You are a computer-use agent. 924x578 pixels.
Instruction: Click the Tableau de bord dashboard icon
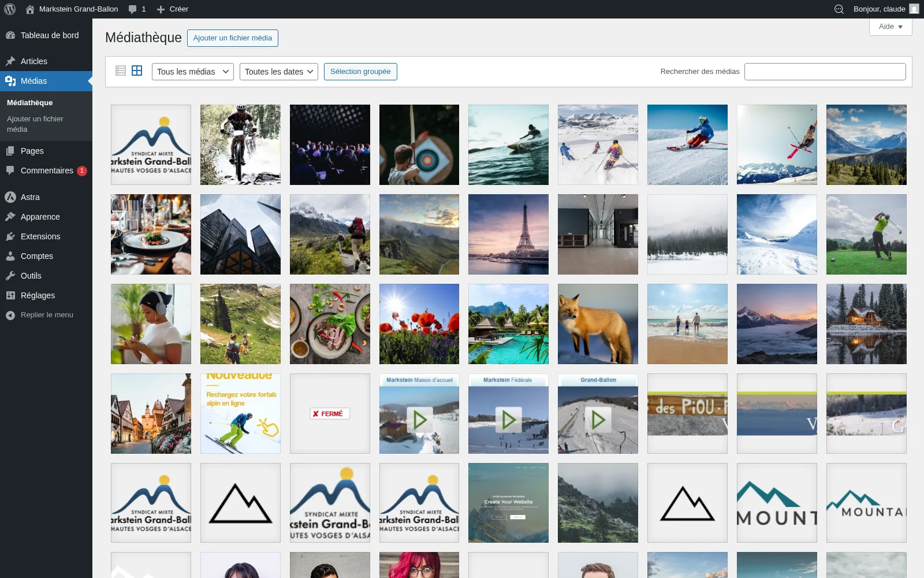10,35
